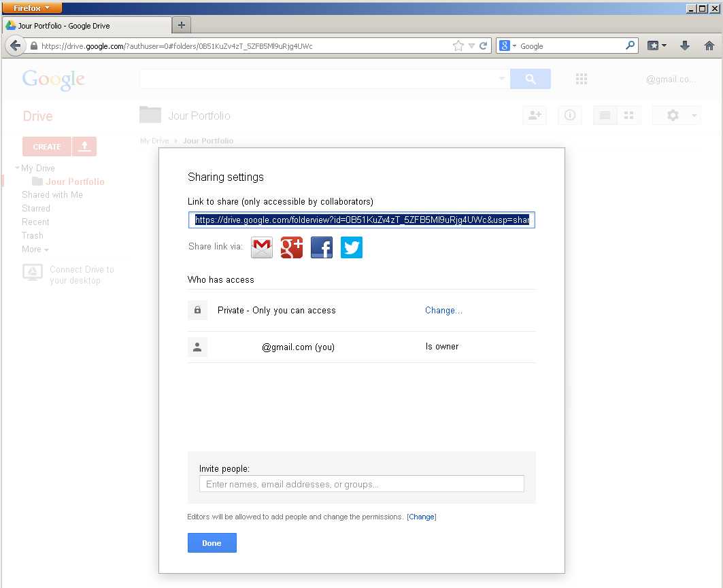The height and width of the screenshot is (588, 723).
Task: Share link via Twitter icon
Action: click(352, 247)
